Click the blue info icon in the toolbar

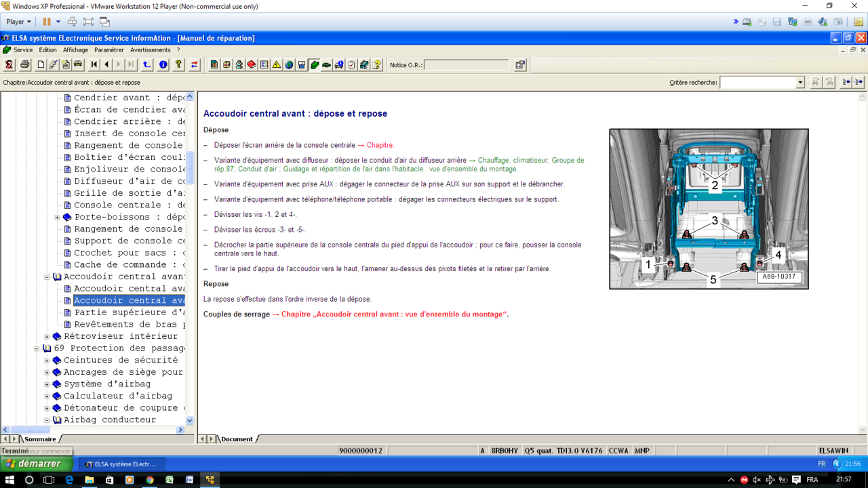click(x=162, y=64)
